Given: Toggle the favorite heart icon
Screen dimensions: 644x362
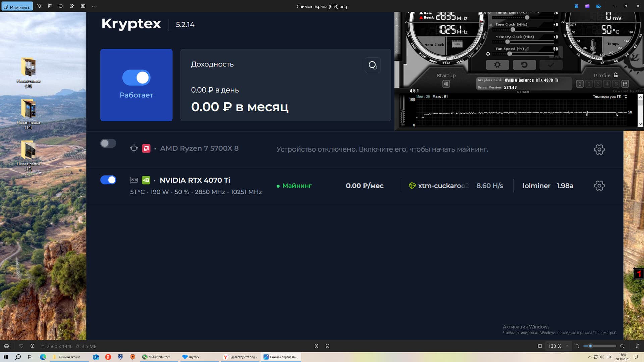Looking at the screenshot, I should coord(21,346).
